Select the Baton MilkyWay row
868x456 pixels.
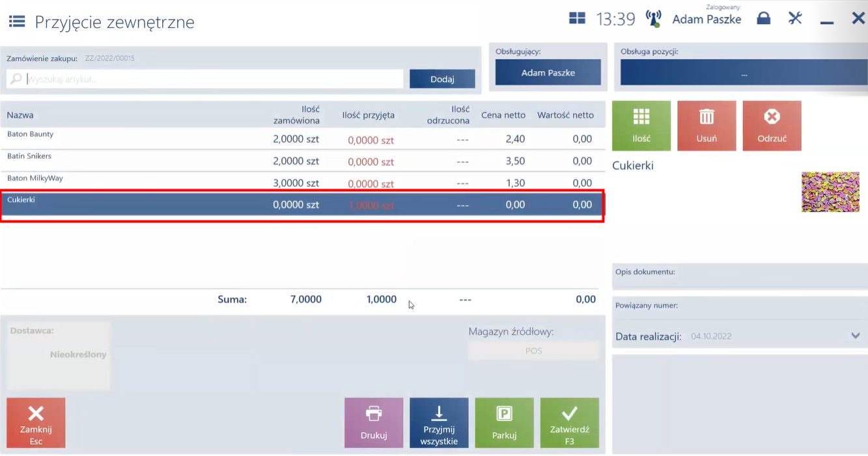click(303, 183)
